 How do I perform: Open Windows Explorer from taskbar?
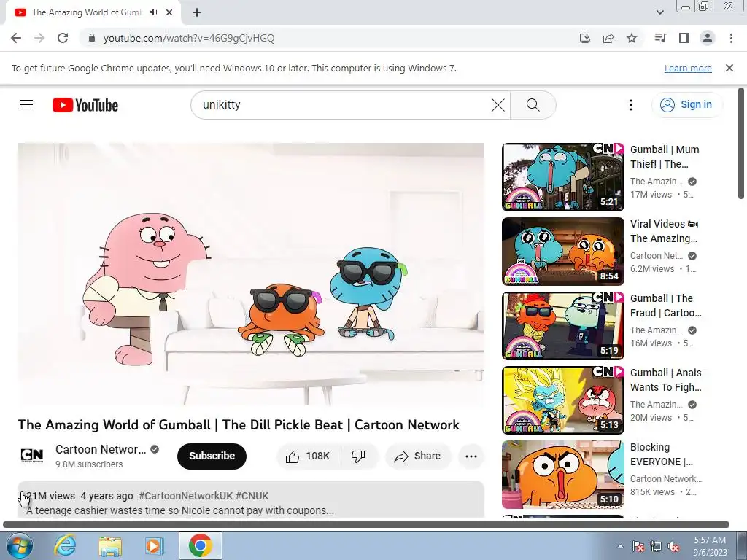tap(110, 545)
